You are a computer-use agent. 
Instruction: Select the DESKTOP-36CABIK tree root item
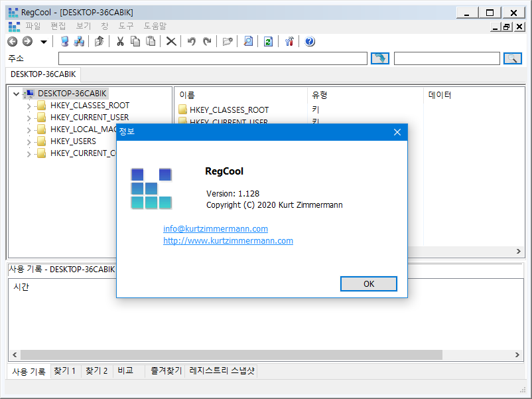tap(72, 94)
